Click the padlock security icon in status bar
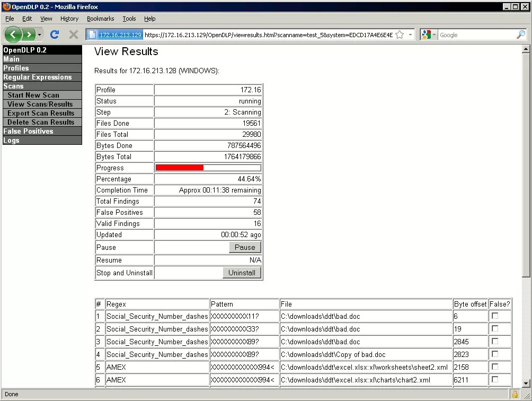The width and height of the screenshot is (532, 401). click(515, 394)
